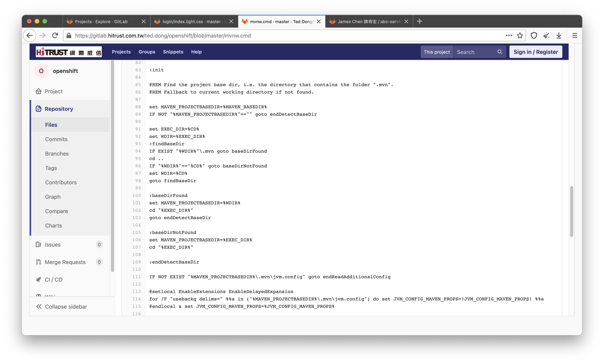604x364 pixels.
Task: Click the search magnifier icon
Action: click(499, 52)
